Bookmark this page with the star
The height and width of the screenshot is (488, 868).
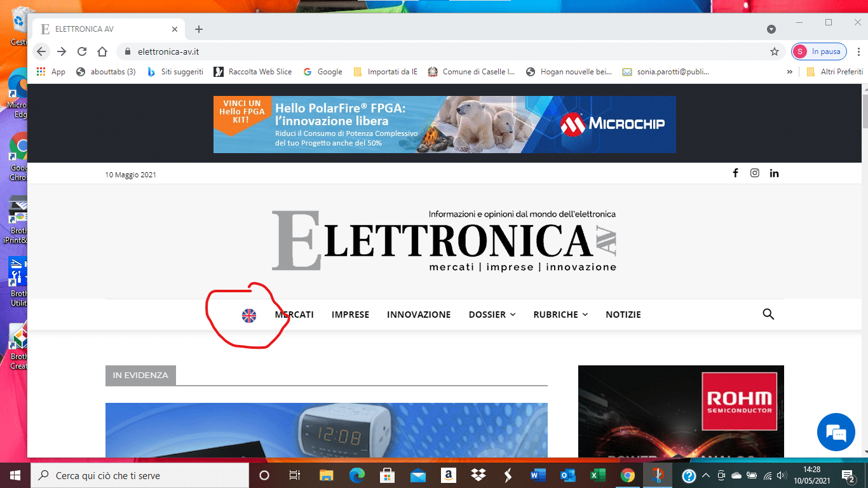(775, 51)
